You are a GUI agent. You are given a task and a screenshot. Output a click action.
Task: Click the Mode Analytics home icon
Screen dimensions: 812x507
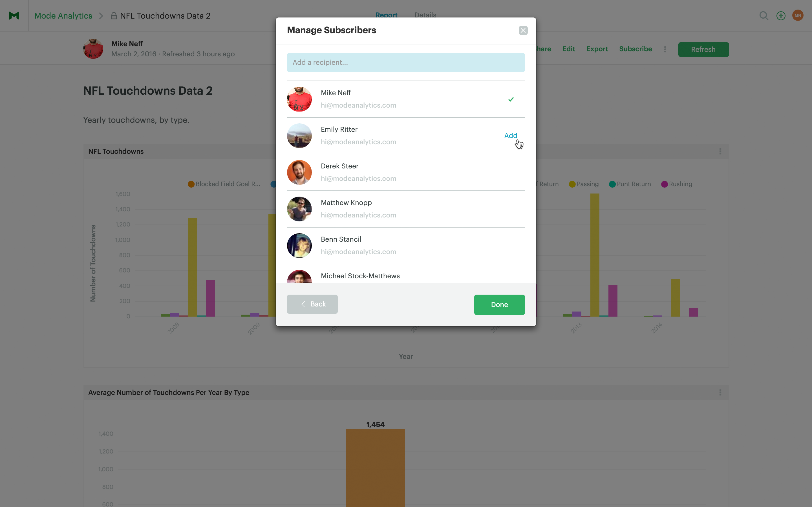pyautogui.click(x=14, y=15)
